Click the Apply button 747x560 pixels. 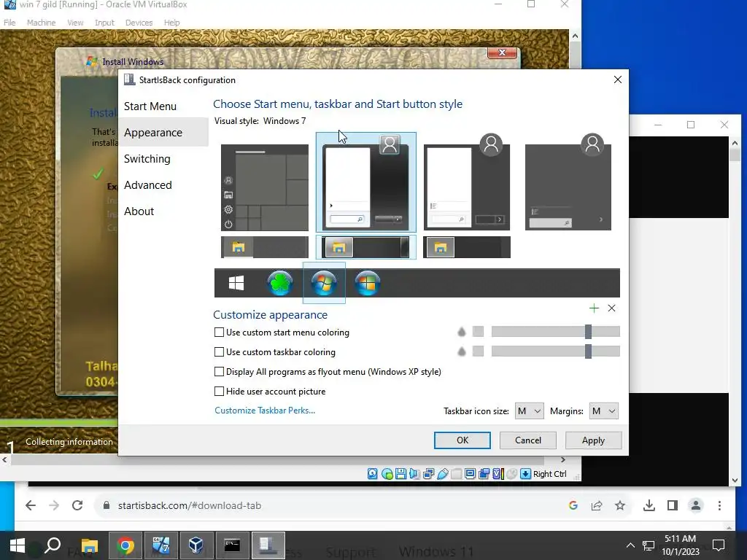[593, 440]
